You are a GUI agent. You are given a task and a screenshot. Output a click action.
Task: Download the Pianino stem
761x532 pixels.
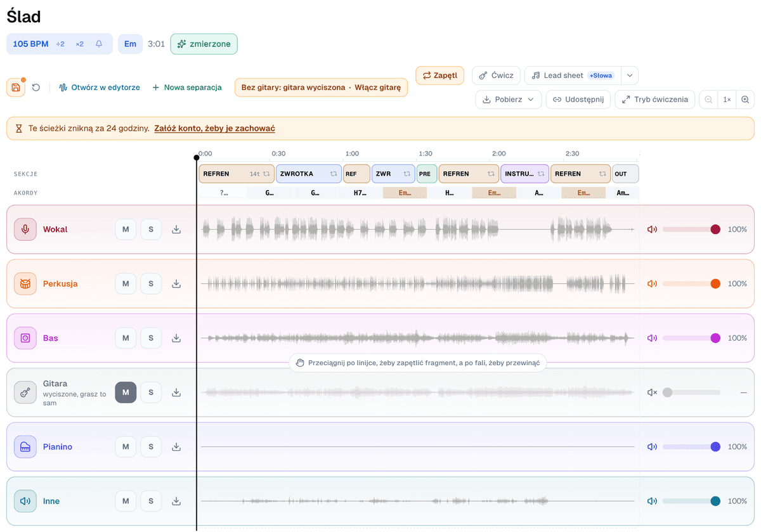tap(176, 447)
